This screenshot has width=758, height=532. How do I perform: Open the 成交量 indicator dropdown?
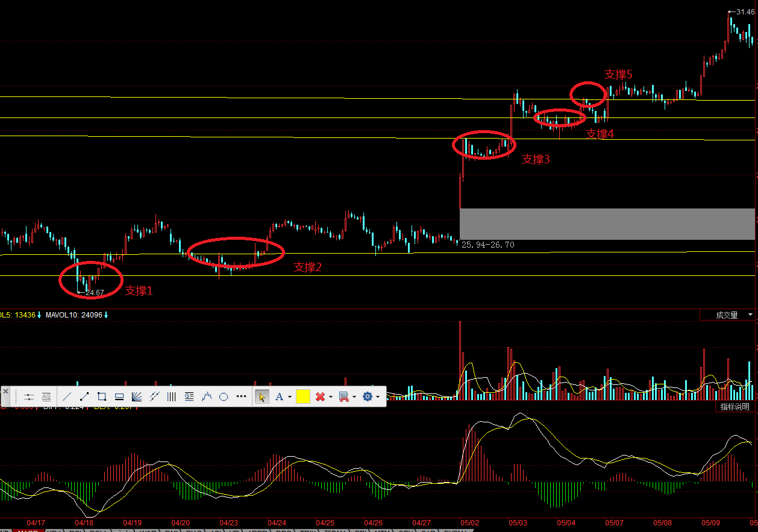pos(727,315)
